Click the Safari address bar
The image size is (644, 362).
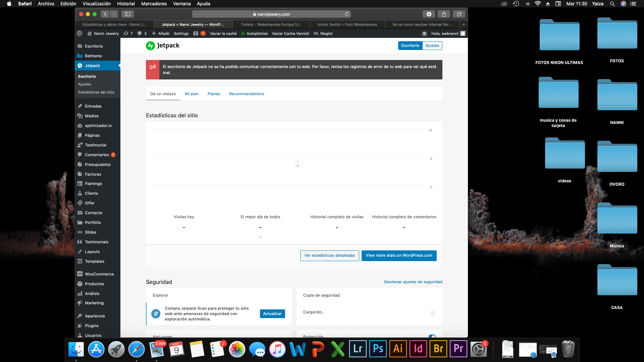(271, 14)
